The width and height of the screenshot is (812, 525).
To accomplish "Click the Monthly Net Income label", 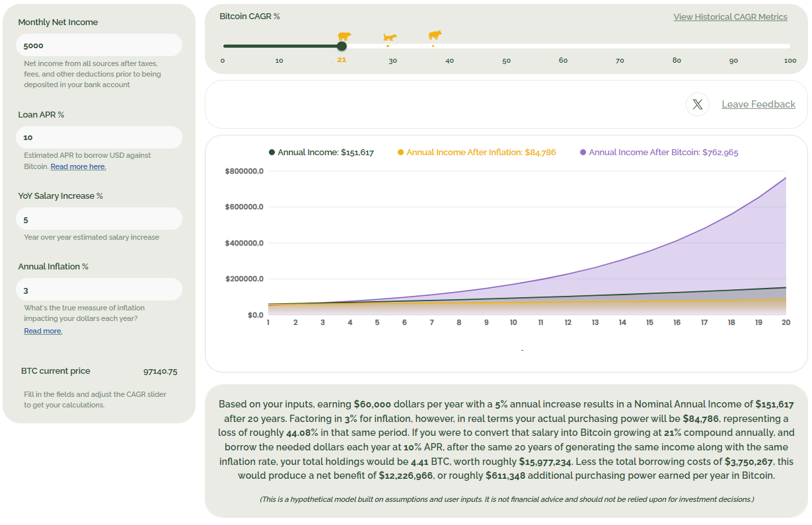I will [58, 22].
